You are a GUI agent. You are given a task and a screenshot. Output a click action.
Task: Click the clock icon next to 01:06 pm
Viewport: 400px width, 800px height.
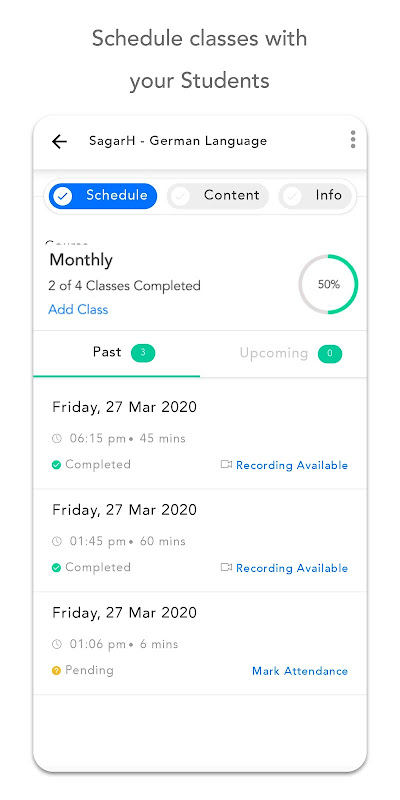(57, 644)
